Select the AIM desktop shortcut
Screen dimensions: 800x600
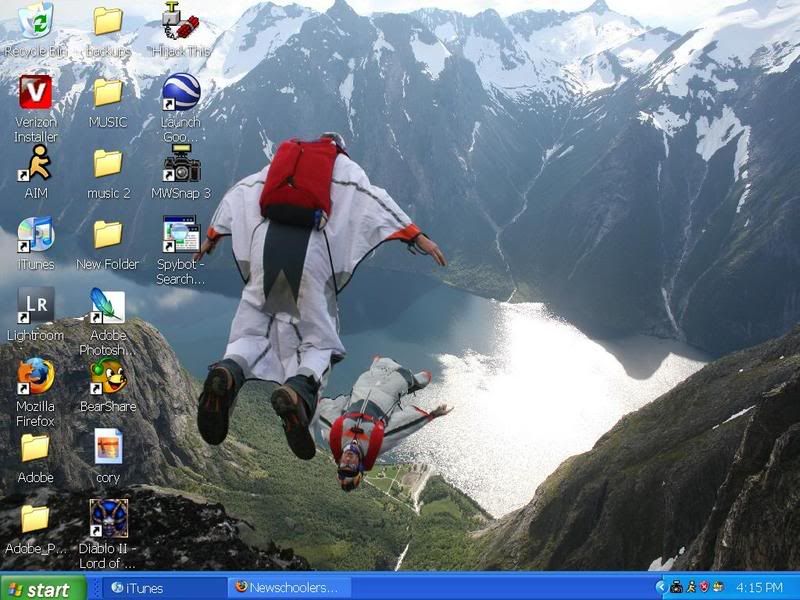[36, 164]
